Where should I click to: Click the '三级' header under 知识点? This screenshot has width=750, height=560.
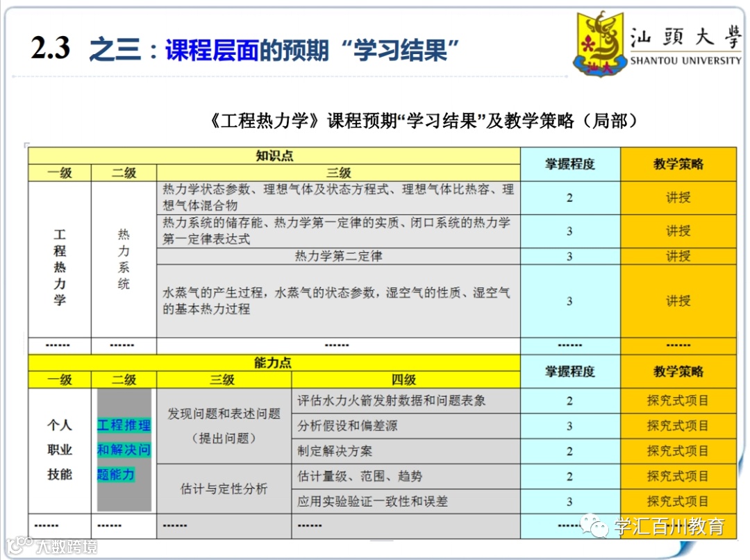coord(339,173)
